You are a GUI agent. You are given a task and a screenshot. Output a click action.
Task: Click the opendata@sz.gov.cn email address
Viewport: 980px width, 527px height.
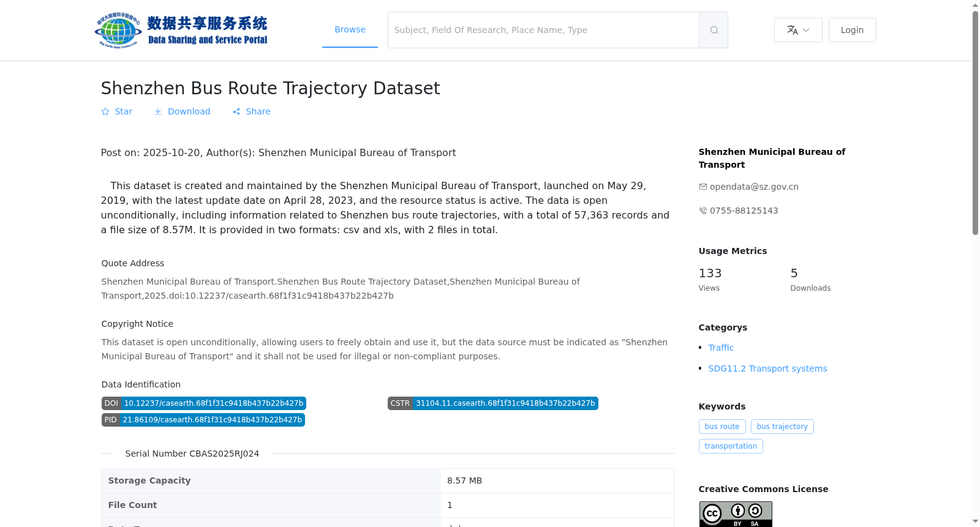(x=754, y=187)
